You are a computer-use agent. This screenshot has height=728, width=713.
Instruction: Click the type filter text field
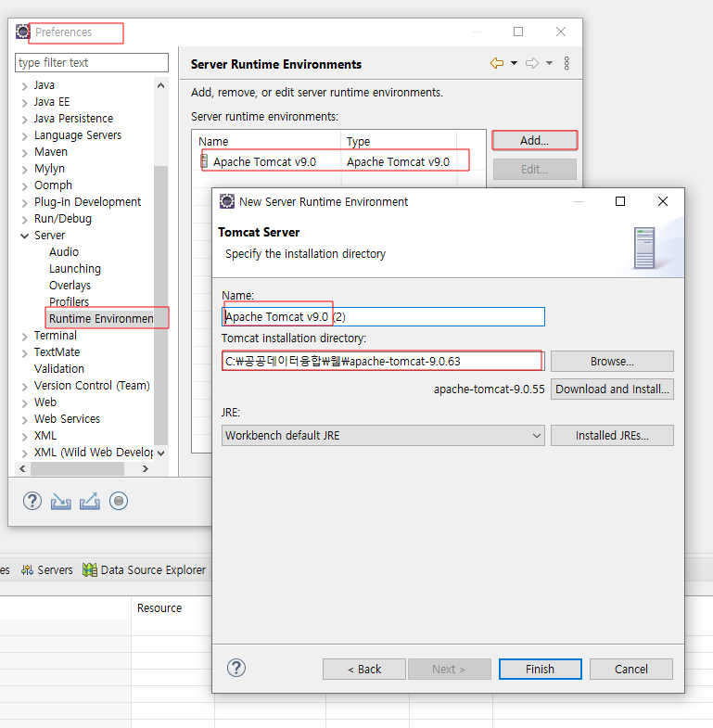click(x=92, y=62)
